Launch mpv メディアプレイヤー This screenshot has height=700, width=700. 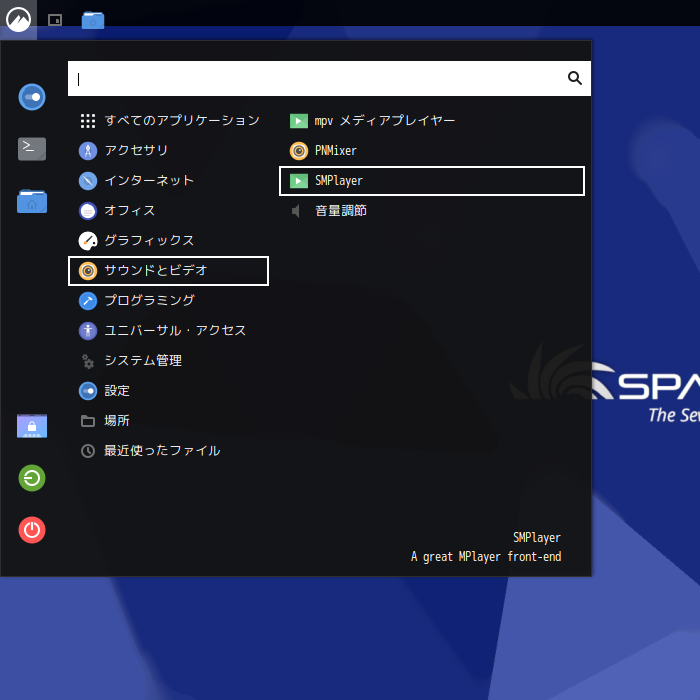[432, 121]
